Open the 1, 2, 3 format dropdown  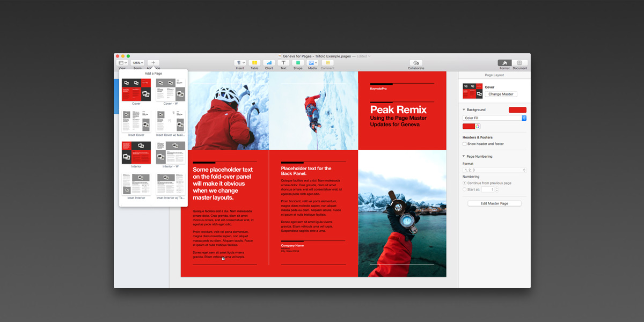[494, 170]
